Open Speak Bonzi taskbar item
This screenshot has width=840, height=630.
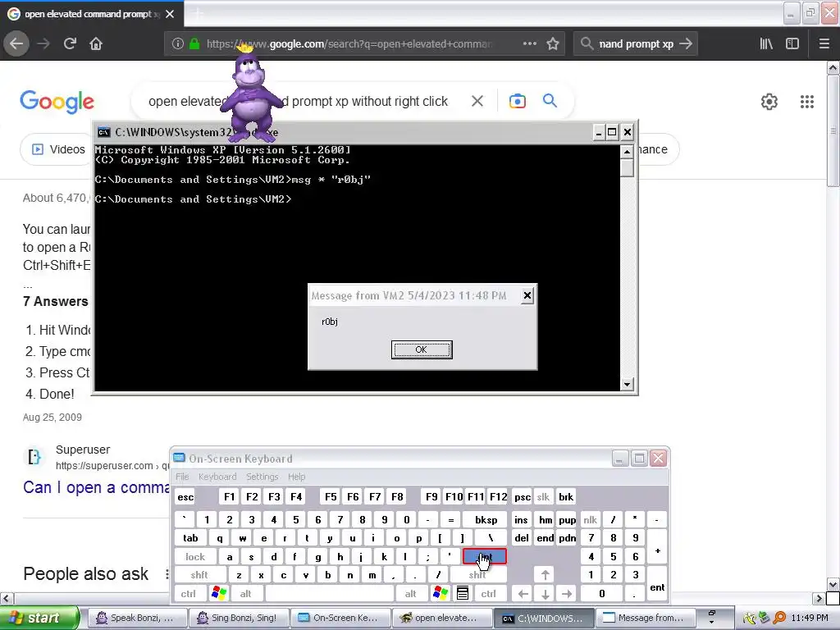(136, 618)
